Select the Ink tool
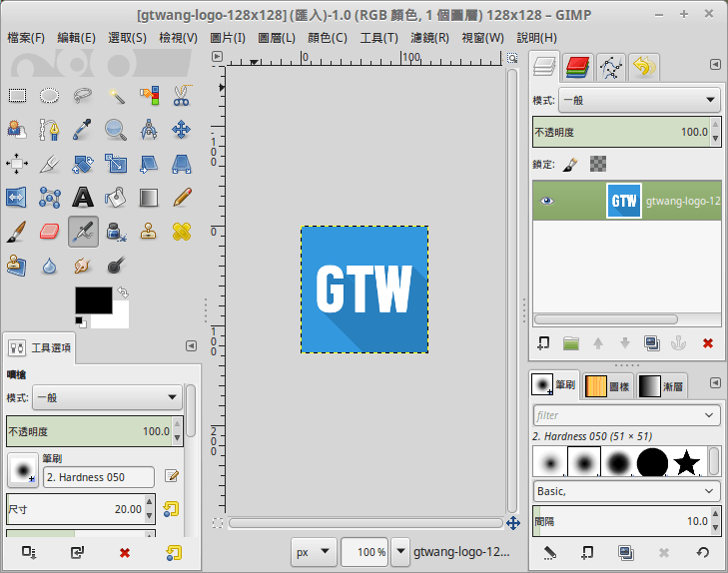728x573 pixels. [116, 232]
